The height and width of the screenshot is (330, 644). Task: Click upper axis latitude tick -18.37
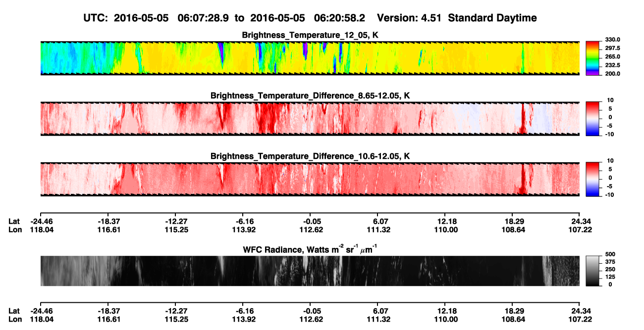(108, 221)
